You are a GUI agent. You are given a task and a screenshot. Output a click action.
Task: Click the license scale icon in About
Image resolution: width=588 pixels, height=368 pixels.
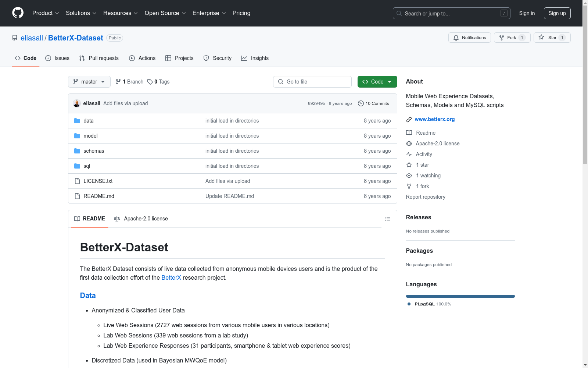pyautogui.click(x=409, y=144)
